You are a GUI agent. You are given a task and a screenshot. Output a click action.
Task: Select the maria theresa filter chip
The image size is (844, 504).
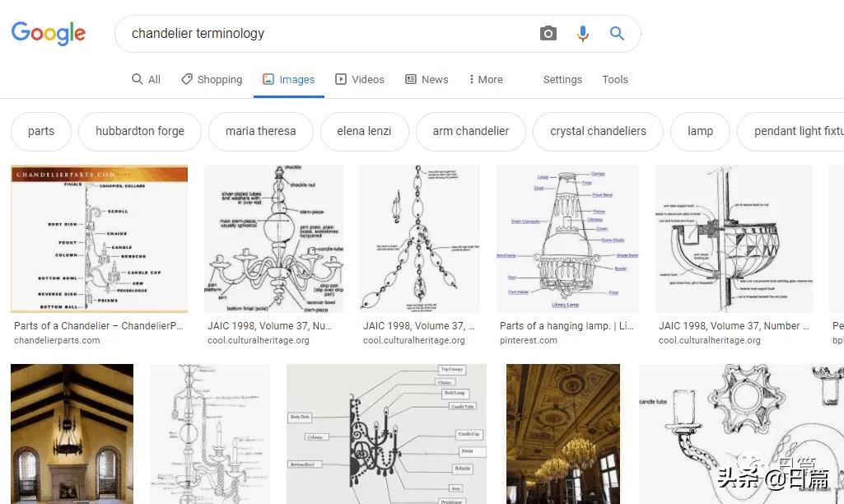tap(260, 131)
